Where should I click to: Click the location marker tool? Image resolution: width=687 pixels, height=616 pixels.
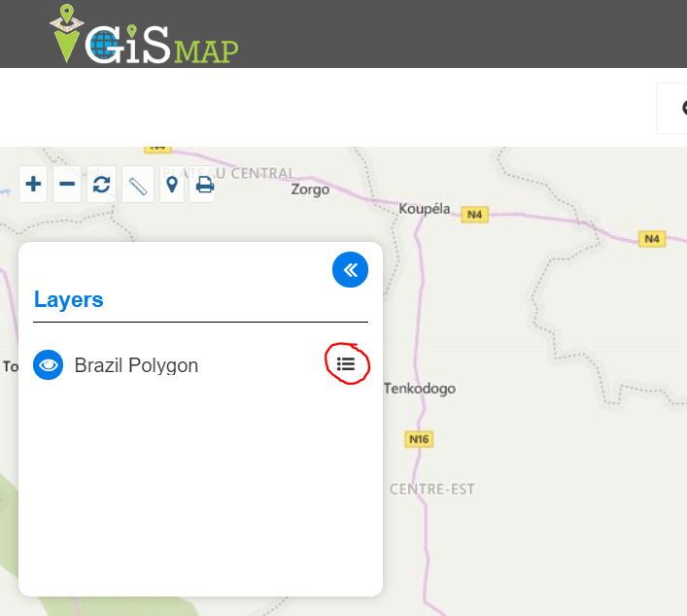click(172, 185)
